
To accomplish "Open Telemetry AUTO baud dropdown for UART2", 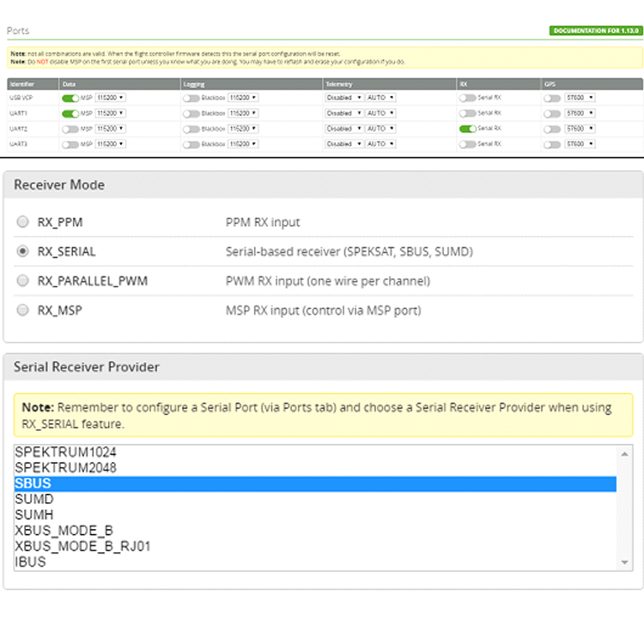I will tap(380, 129).
